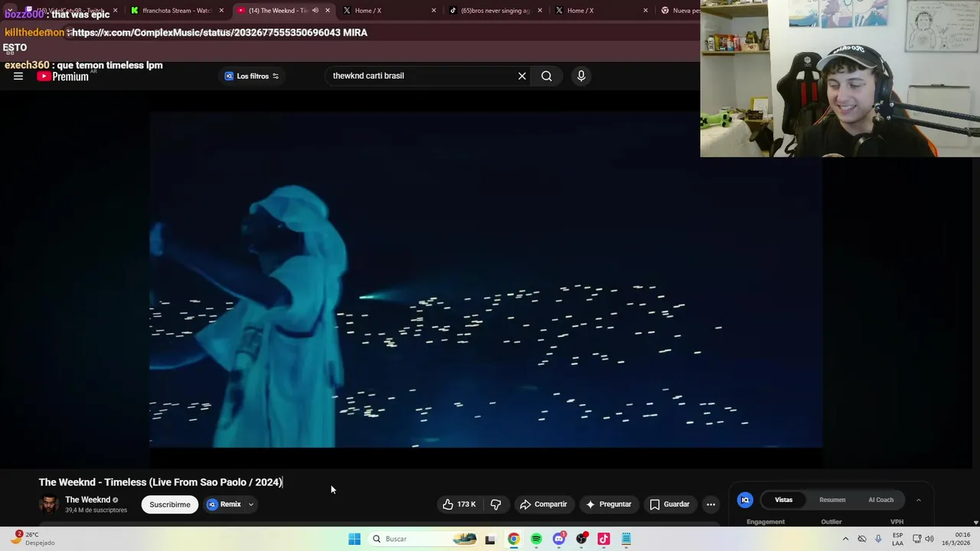Click the video player to pause

tap(486, 279)
